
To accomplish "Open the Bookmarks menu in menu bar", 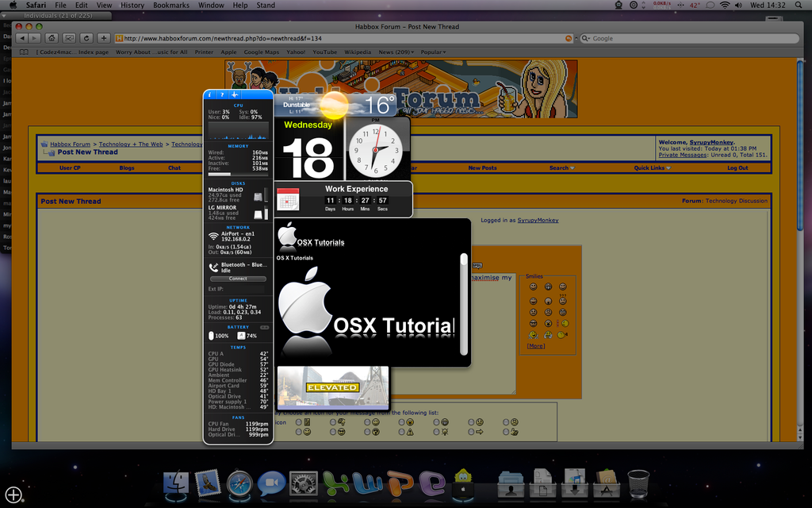I will pyautogui.click(x=171, y=6).
